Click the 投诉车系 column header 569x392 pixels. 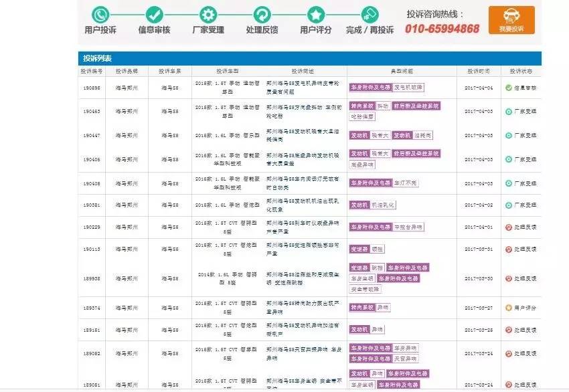pyautogui.click(x=170, y=71)
